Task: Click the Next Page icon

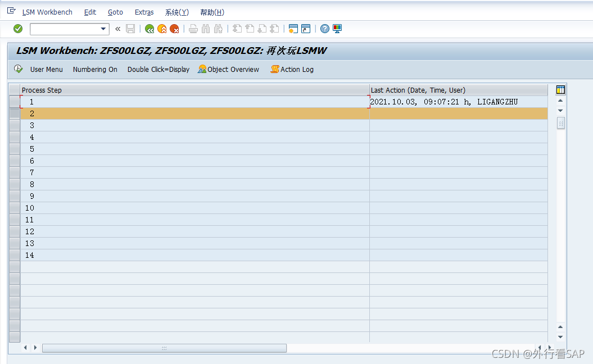Action: click(262, 29)
